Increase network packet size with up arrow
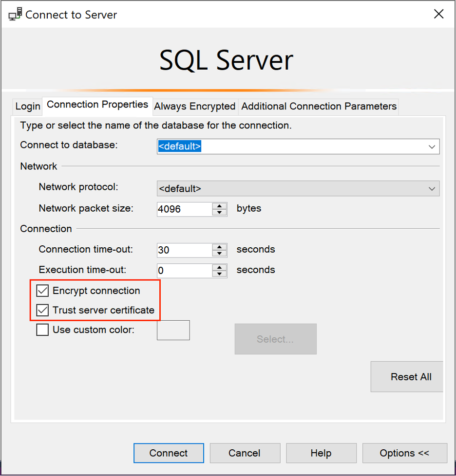 (220, 205)
